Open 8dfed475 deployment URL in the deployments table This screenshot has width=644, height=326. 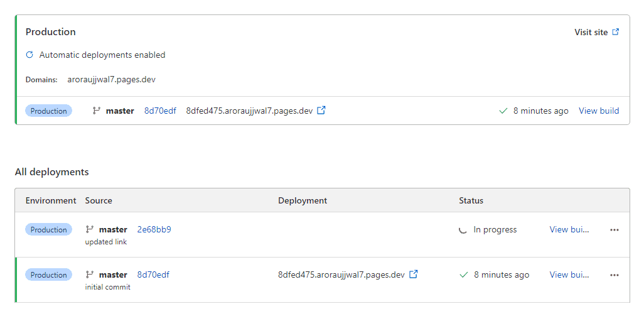pyautogui.click(x=341, y=275)
